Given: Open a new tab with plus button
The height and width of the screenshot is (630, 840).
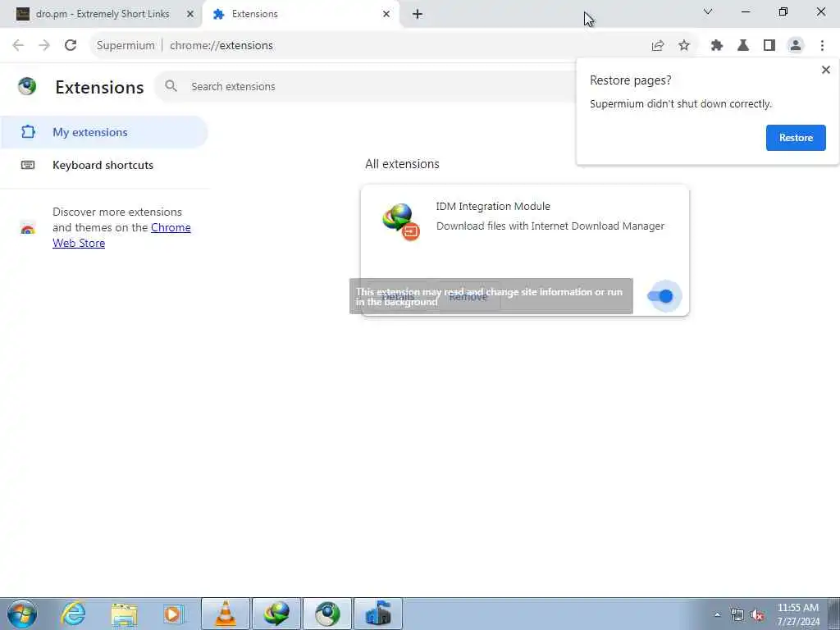Looking at the screenshot, I should click(x=418, y=14).
